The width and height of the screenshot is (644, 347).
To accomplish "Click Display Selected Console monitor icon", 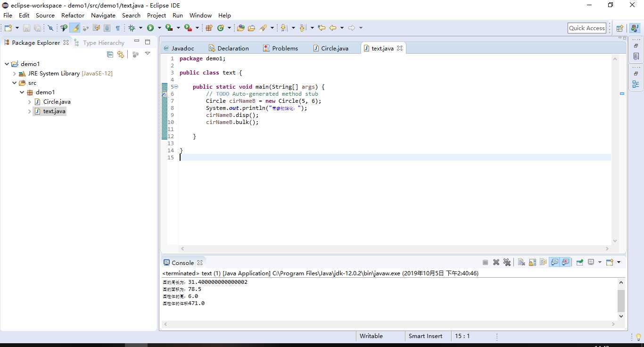I will (591, 263).
